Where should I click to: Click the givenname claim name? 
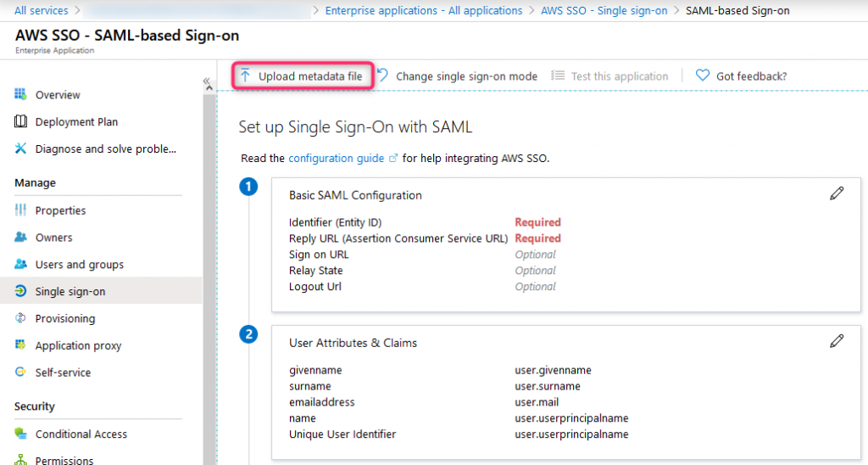coord(315,370)
